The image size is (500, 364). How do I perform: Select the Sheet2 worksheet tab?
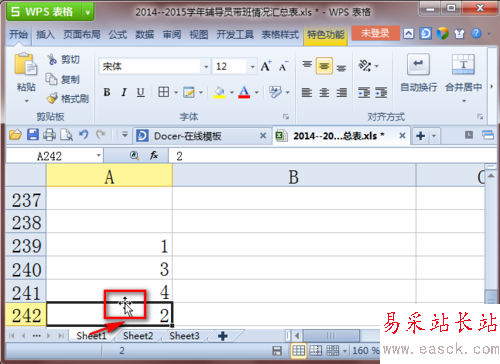pyautogui.click(x=138, y=336)
